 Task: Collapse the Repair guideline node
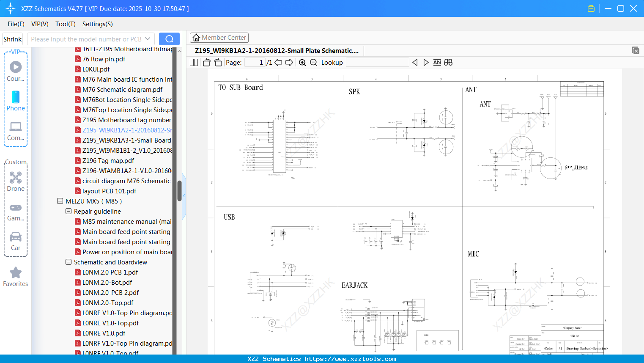tap(69, 211)
